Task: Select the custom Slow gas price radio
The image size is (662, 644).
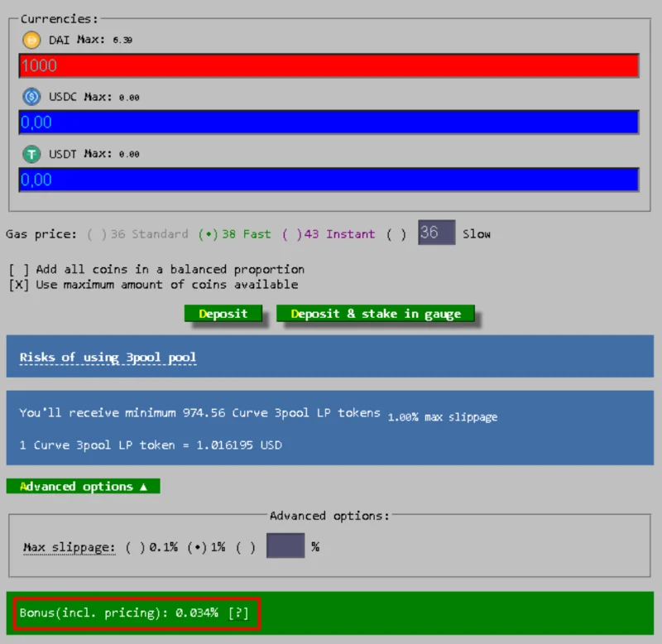Action: 396,234
